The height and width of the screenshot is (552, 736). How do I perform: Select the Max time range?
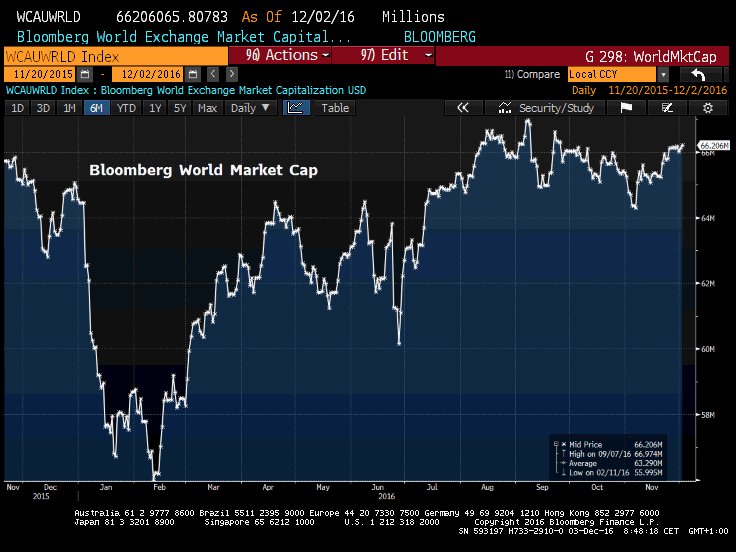point(207,108)
